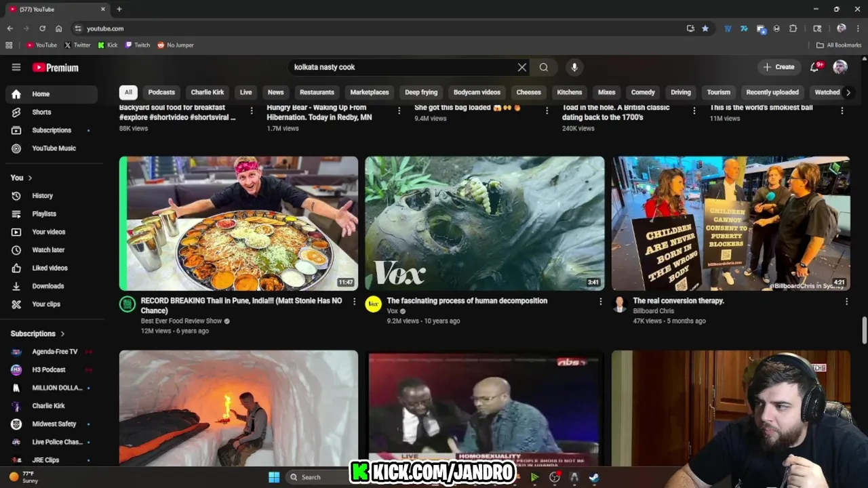The image size is (868, 488).
Task: Expand the You section chevron
Action: (x=30, y=178)
